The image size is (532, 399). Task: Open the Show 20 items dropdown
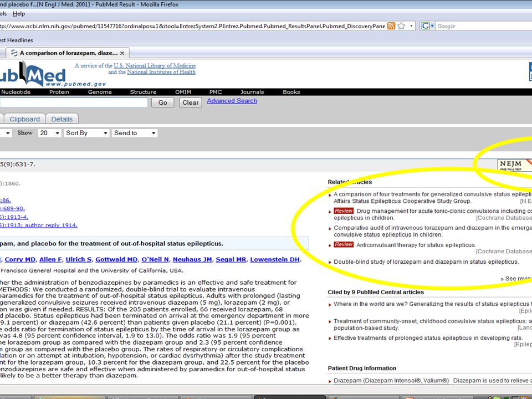click(x=49, y=133)
